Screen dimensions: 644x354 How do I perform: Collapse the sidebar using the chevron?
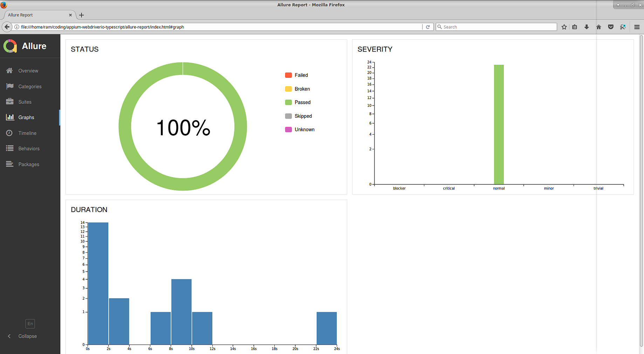tap(9, 336)
